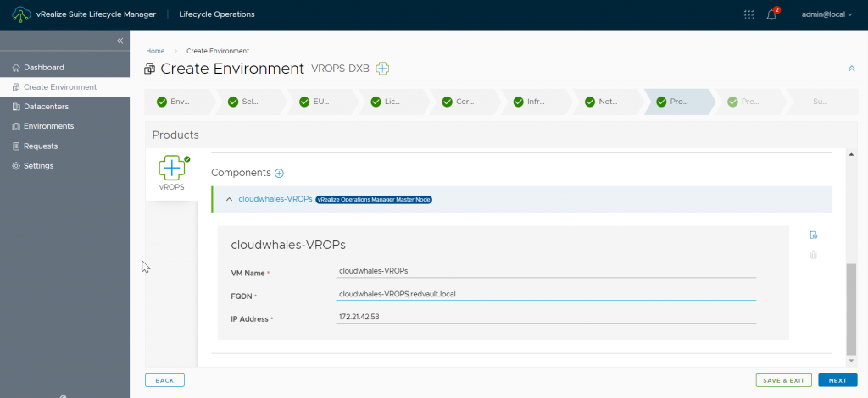Viewport: 868px width, 398px height.
Task: Open Datacenters in the sidebar
Action: point(64,107)
